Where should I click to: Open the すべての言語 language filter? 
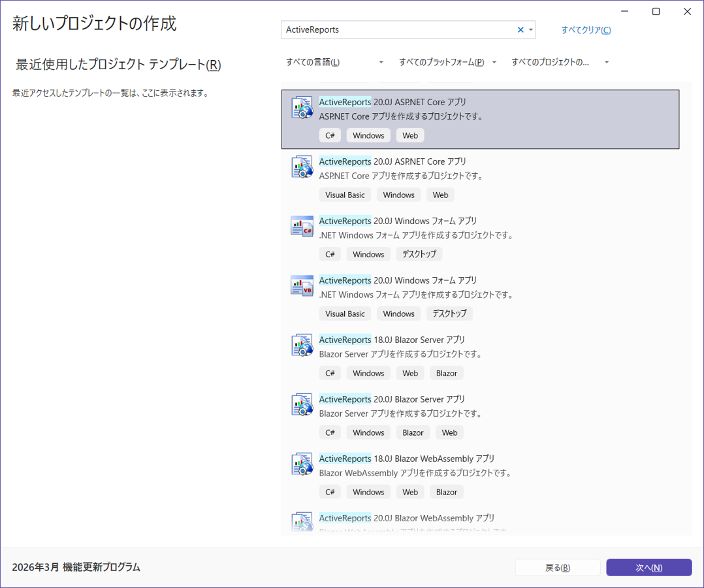(x=334, y=62)
